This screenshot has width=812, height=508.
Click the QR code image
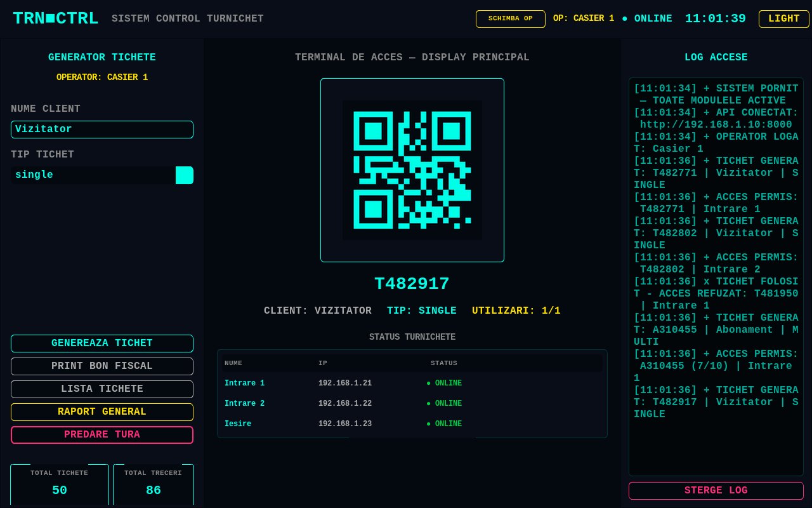(x=412, y=170)
